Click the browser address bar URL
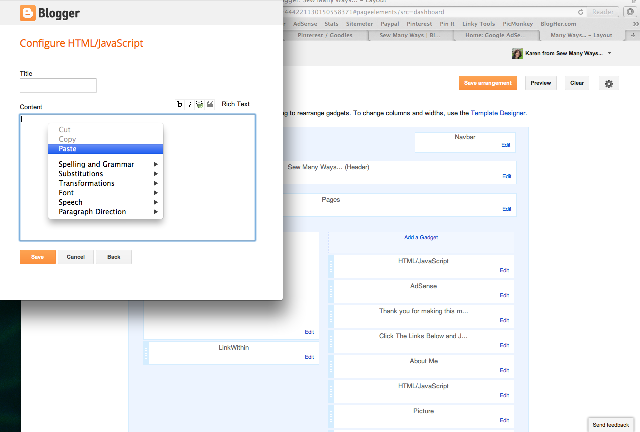Image resolution: width=640 pixels, height=432 pixels. (x=364, y=12)
